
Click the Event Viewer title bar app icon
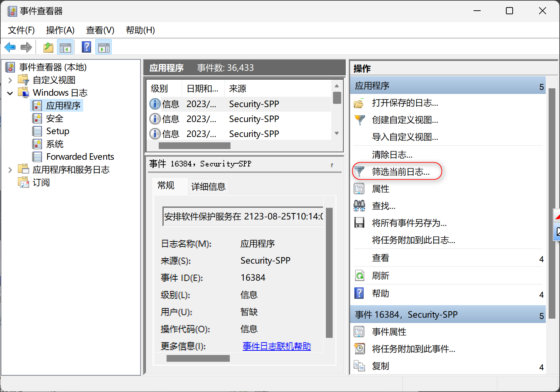pyautogui.click(x=12, y=11)
